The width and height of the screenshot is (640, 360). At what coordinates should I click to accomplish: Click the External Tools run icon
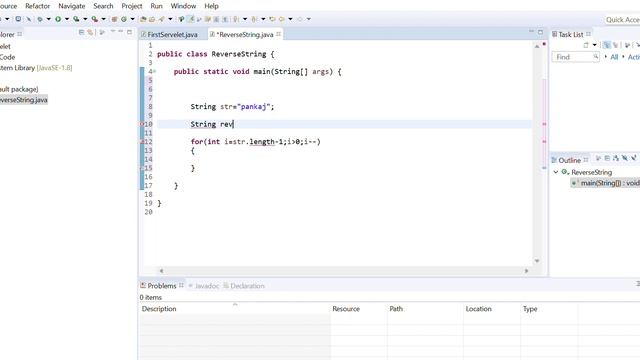tap(94, 19)
